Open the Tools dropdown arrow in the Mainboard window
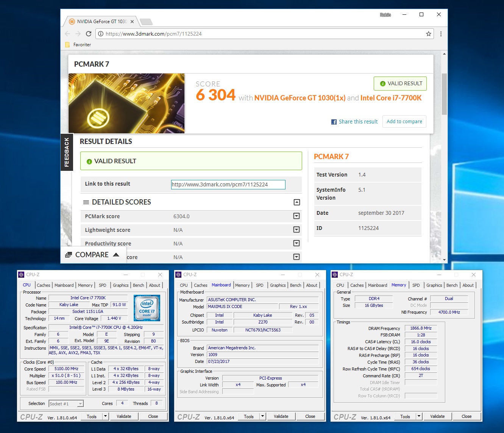The width and height of the screenshot is (504, 433). (x=262, y=416)
